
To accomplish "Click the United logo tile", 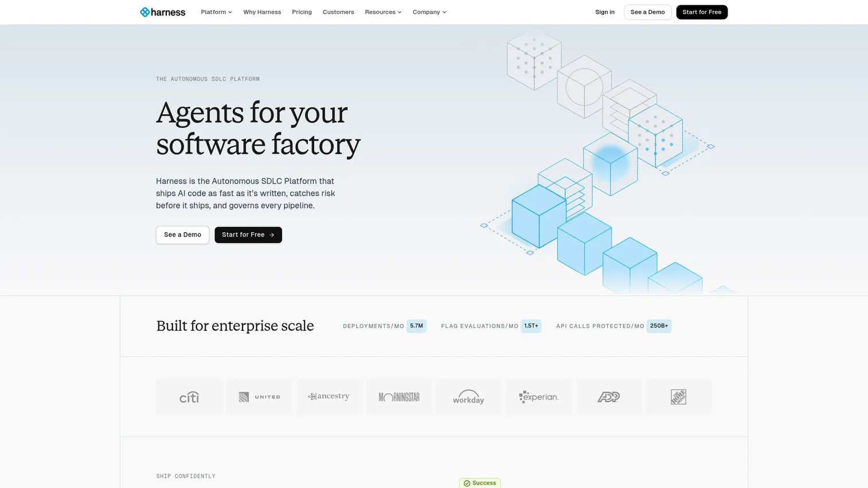I will point(259,397).
